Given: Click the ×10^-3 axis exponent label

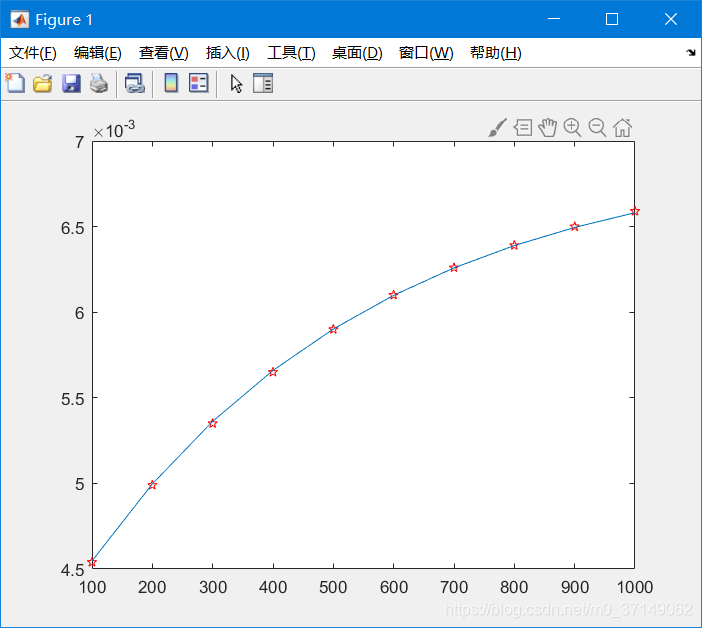Looking at the screenshot, I should pyautogui.click(x=114, y=130).
